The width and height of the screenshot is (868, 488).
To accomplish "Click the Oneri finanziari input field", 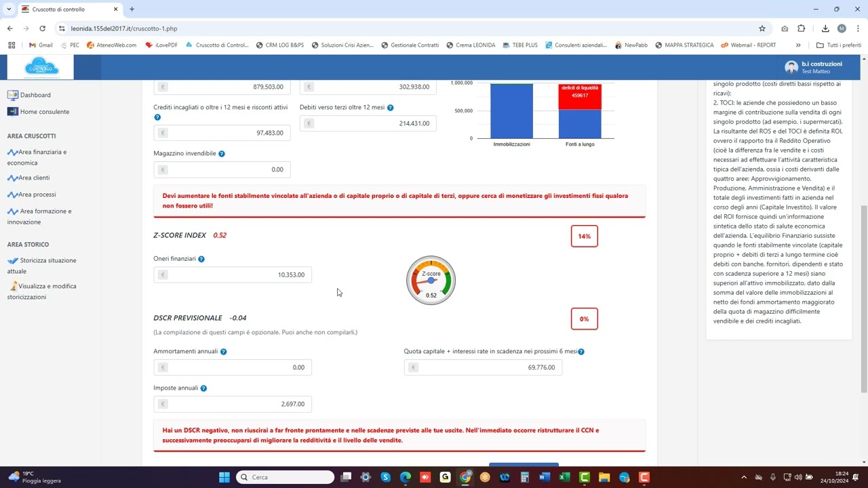I will (233, 274).
